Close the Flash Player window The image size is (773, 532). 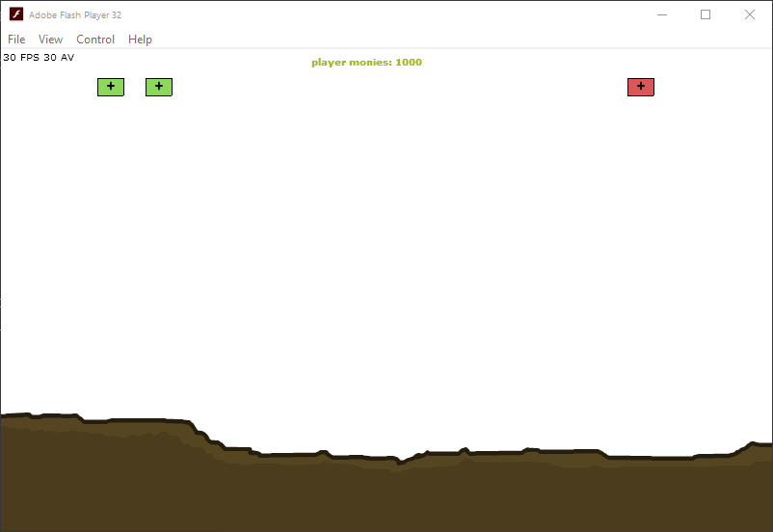point(749,14)
